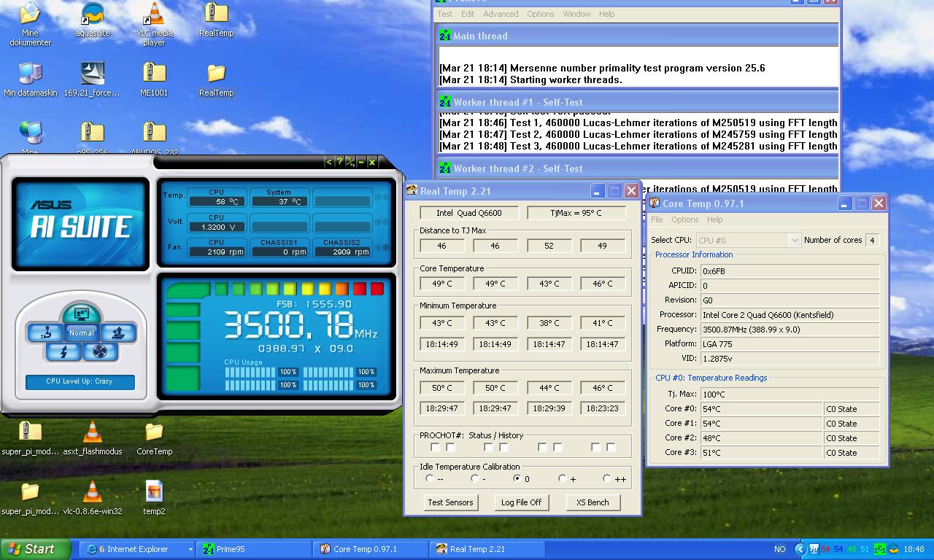The width and height of the screenshot is (934, 560).
Task: Open the CoreTemp folder icon
Action: 154,438
